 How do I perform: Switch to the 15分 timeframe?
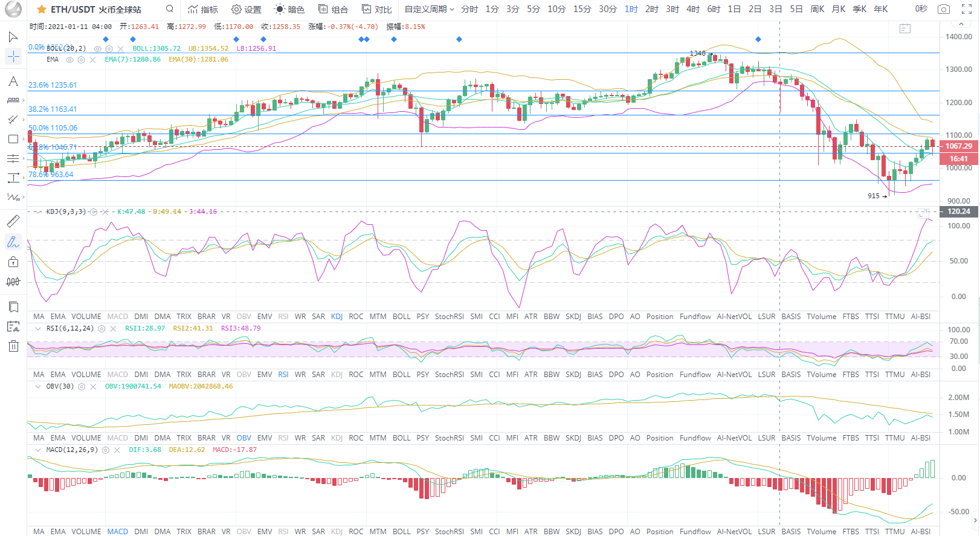click(x=582, y=10)
